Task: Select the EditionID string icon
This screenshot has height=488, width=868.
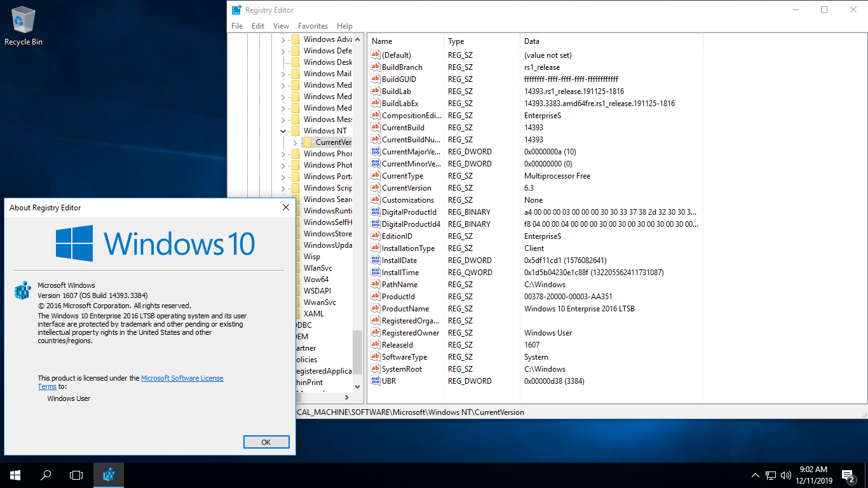Action: tap(375, 236)
